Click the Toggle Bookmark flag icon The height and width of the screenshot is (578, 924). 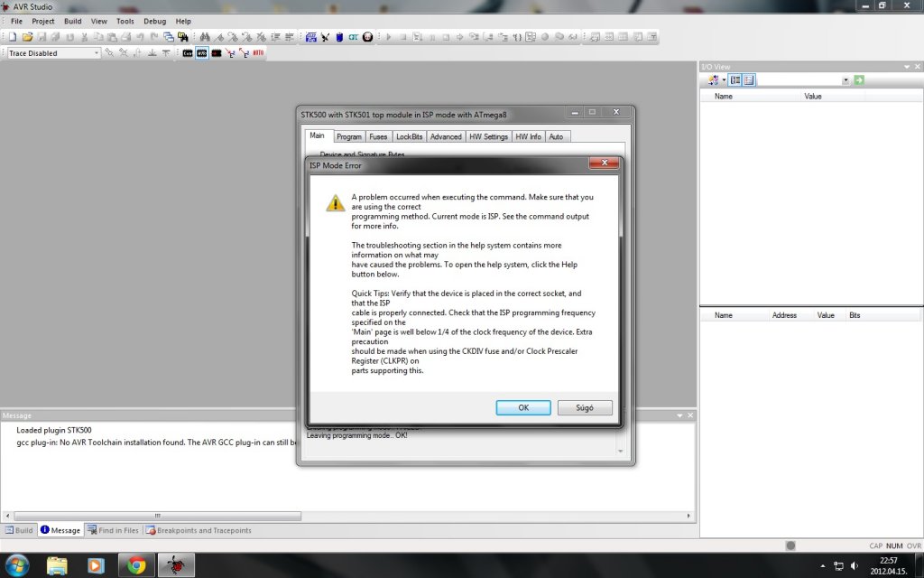(x=218, y=36)
